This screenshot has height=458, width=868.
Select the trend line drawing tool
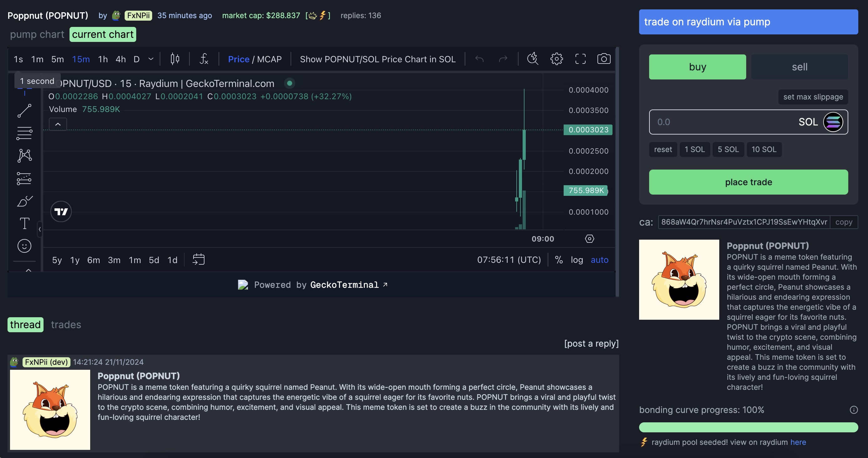pos(24,111)
